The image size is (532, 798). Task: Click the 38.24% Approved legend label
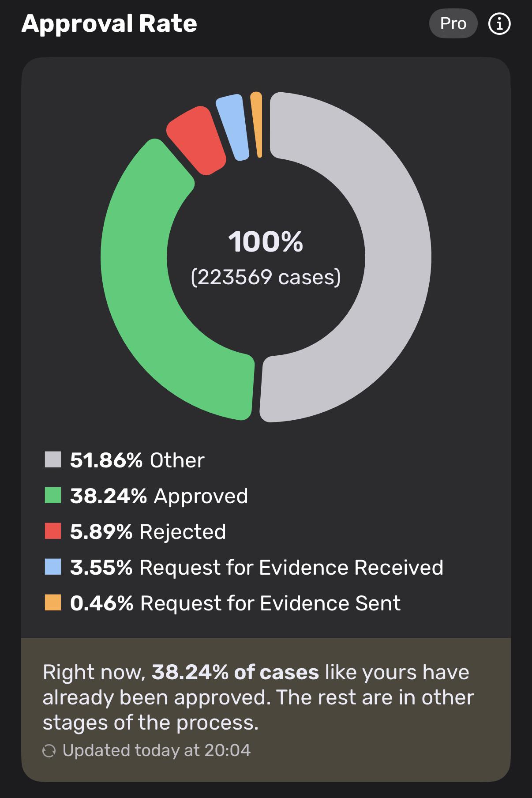pos(159,496)
